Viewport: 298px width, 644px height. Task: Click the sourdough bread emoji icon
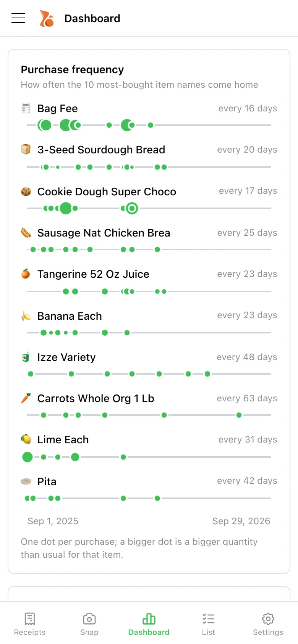coord(26,150)
